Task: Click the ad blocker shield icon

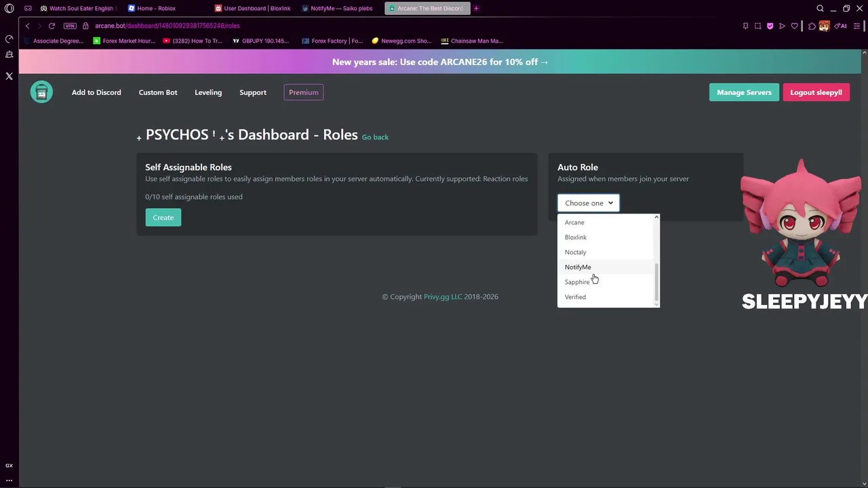Action: pos(770,26)
